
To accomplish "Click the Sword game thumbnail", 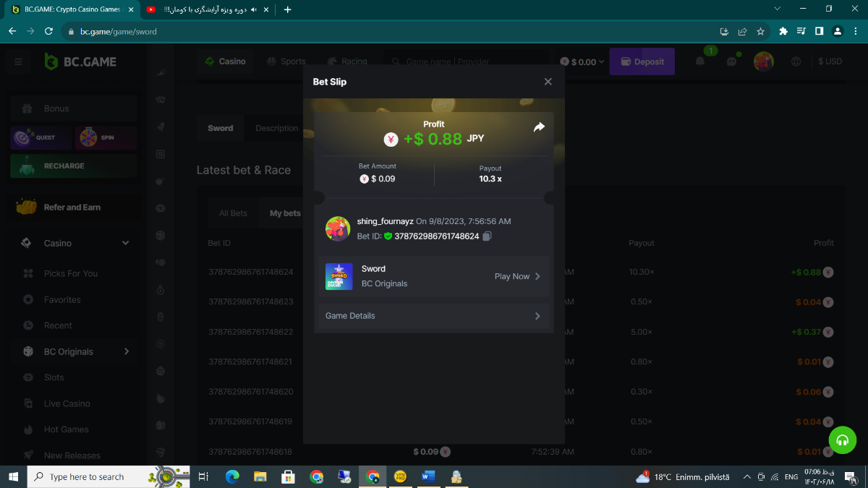I will pyautogui.click(x=339, y=276).
